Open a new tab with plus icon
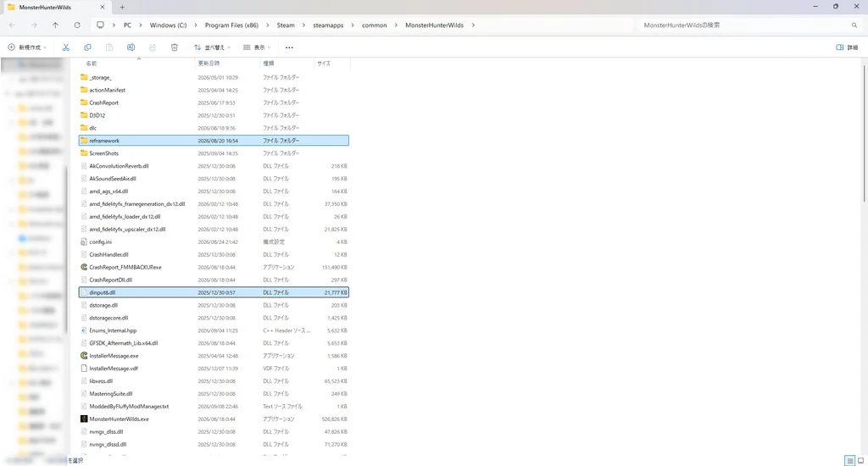The height and width of the screenshot is (466, 868). pos(122,7)
